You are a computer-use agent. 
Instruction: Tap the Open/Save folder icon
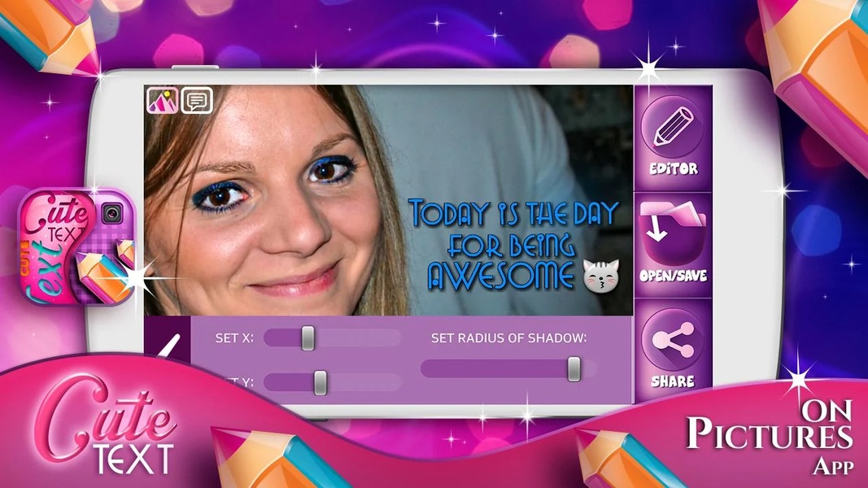[x=673, y=234]
